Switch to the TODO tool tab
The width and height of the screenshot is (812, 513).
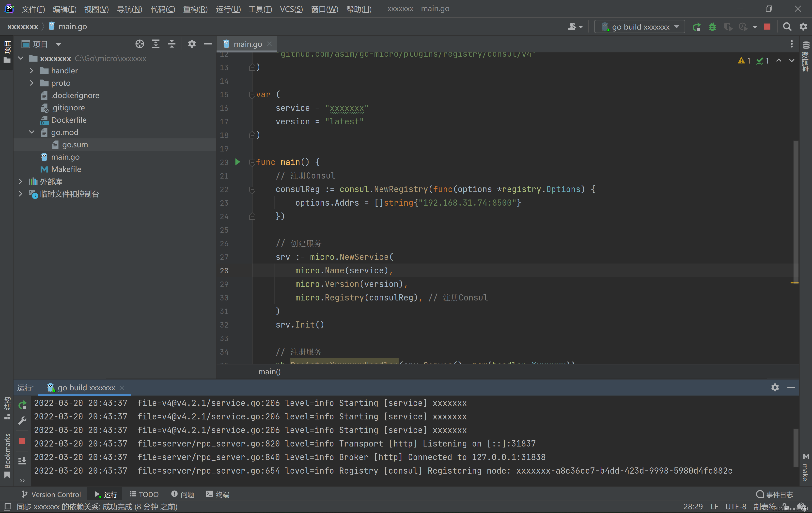[144, 494]
